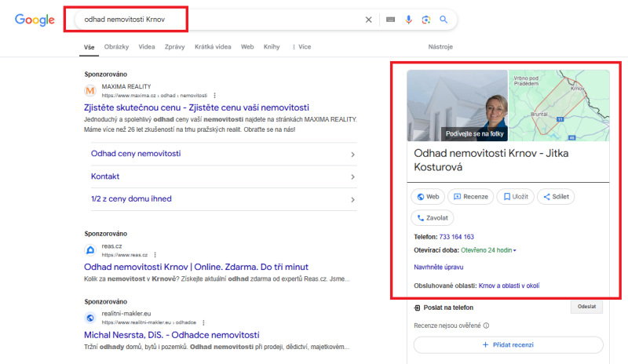The height and width of the screenshot is (364, 628).
Task: Open 1/2 z ceny domu ihned sitelink
Action: pyautogui.click(x=131, y=199)
